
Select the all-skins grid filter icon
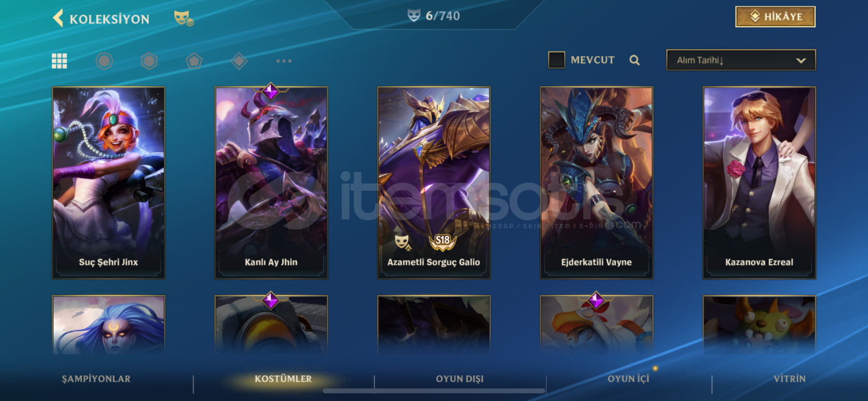59,61
